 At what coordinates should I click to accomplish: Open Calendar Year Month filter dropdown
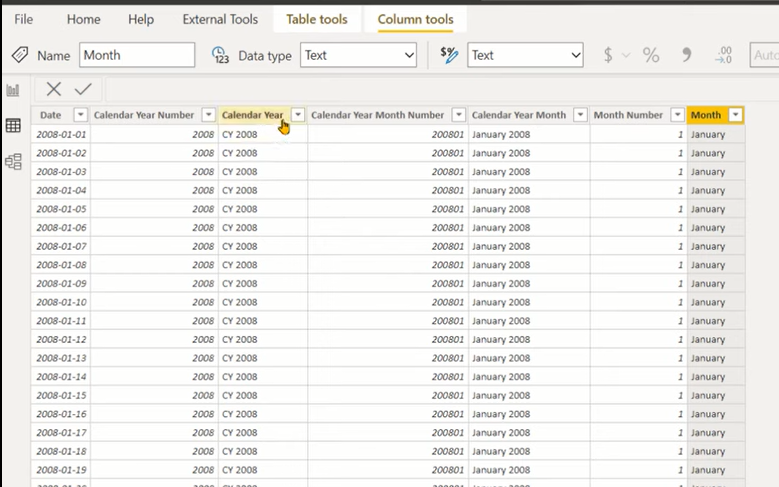click(x=580, y=115)
